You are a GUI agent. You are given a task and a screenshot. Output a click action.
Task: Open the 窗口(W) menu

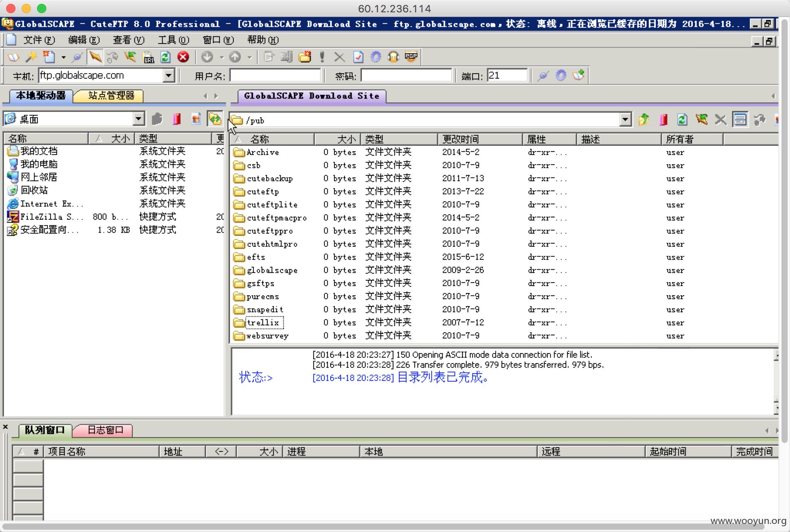tap(218, 40)
